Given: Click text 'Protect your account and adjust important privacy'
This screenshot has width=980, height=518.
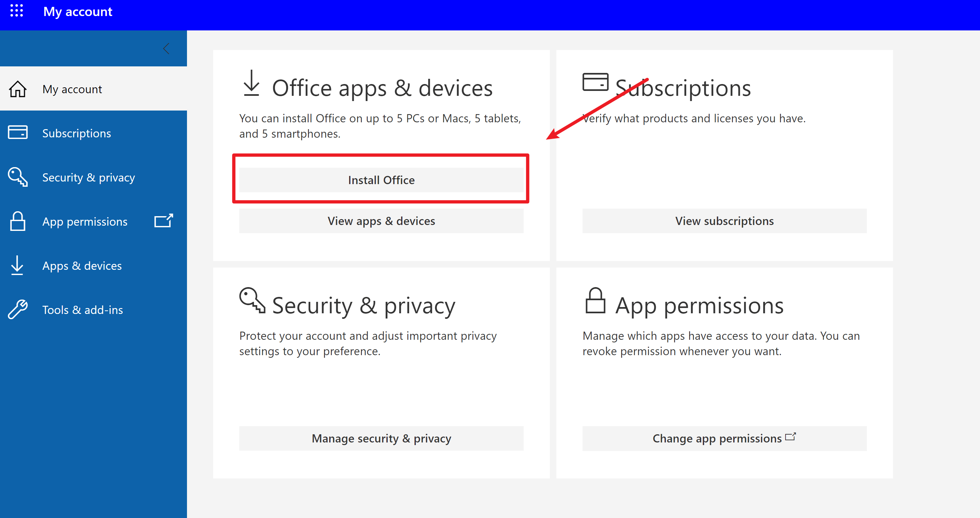Looking at the screenshot, I should (x=368, y=336).
